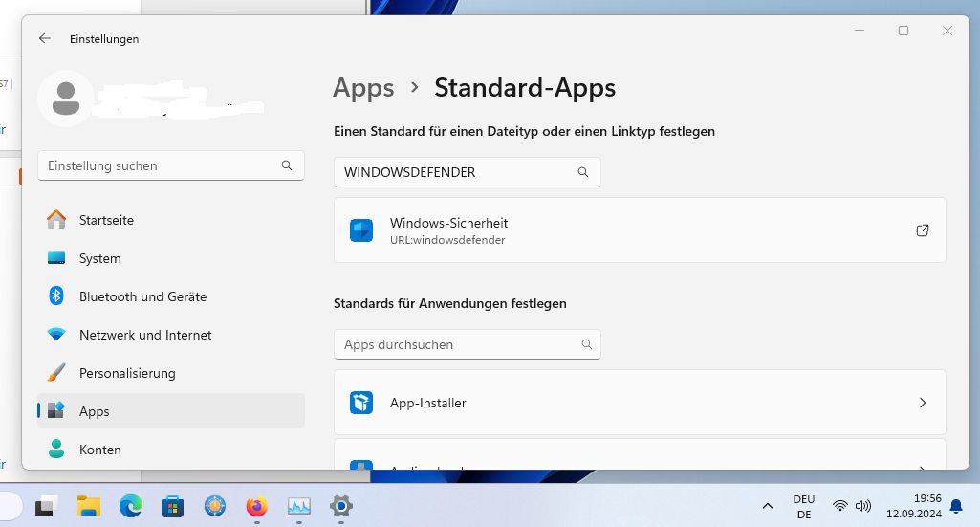Open the performance monitor taskbar app
This screenshot has width=980, height=527.
(x=299, y=506)
